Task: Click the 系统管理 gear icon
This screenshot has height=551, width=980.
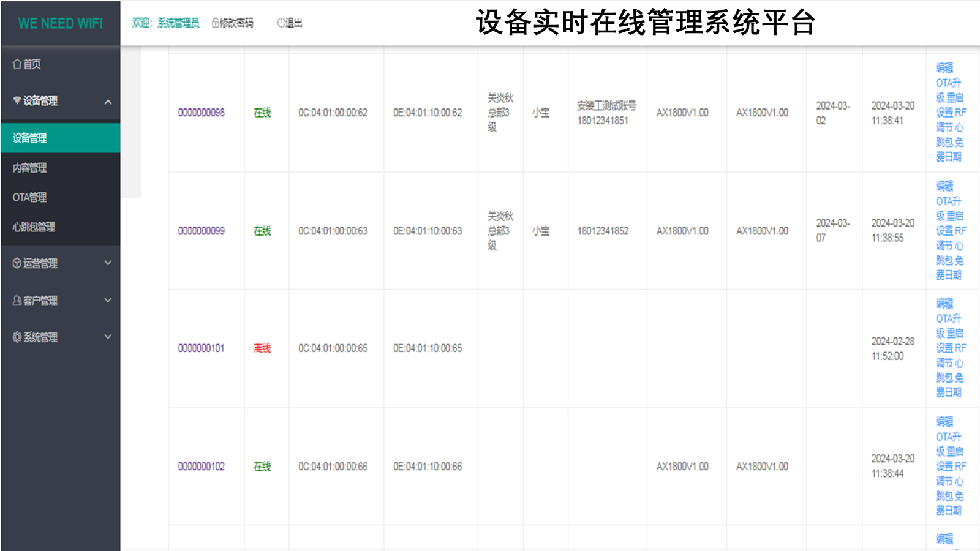Action: [17, 337]
